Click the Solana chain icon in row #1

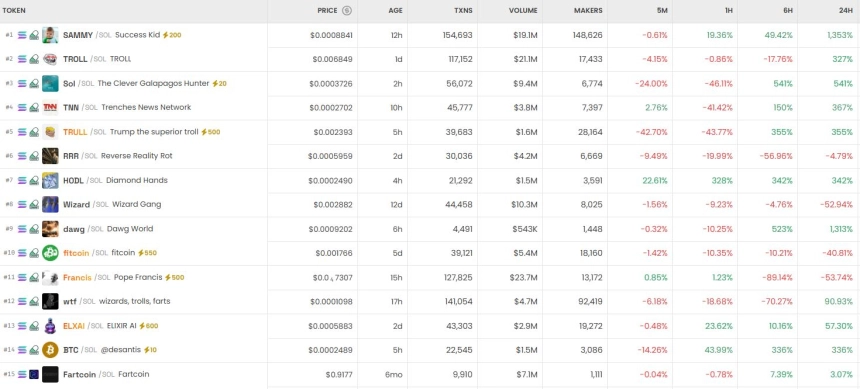[x=22, y=35]
